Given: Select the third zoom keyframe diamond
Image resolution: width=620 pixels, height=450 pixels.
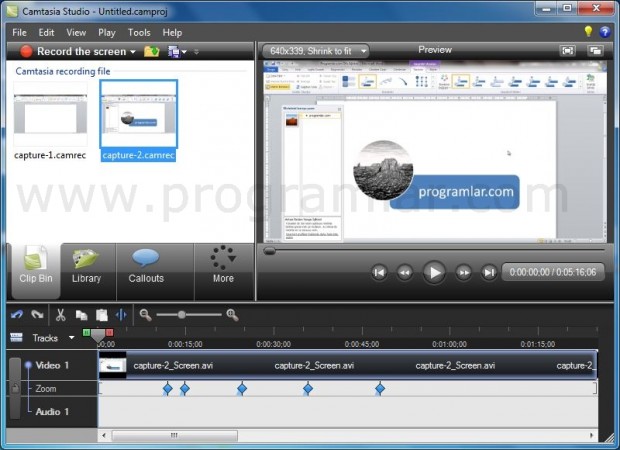Looking at the screenshot, I should [x=242, y=389].
